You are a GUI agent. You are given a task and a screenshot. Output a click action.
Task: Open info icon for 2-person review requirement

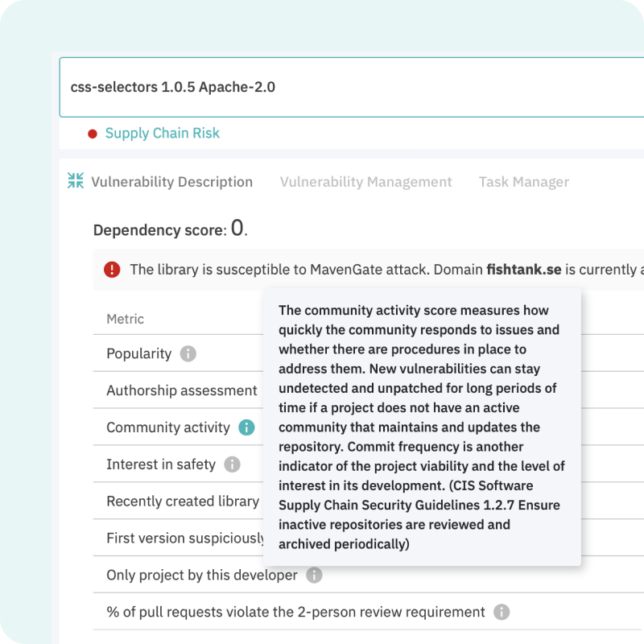pos(502,612)
